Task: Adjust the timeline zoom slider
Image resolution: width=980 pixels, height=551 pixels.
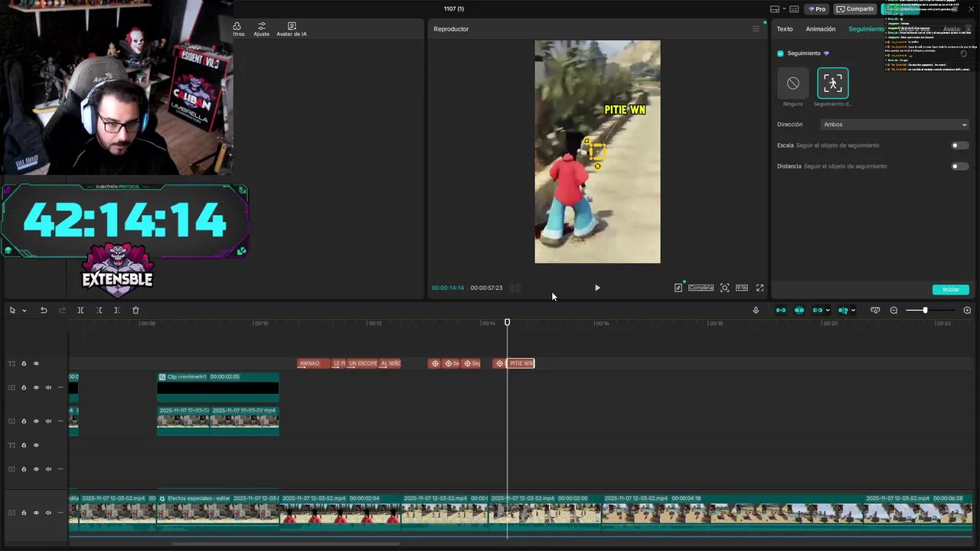Action: coord(925,310)
